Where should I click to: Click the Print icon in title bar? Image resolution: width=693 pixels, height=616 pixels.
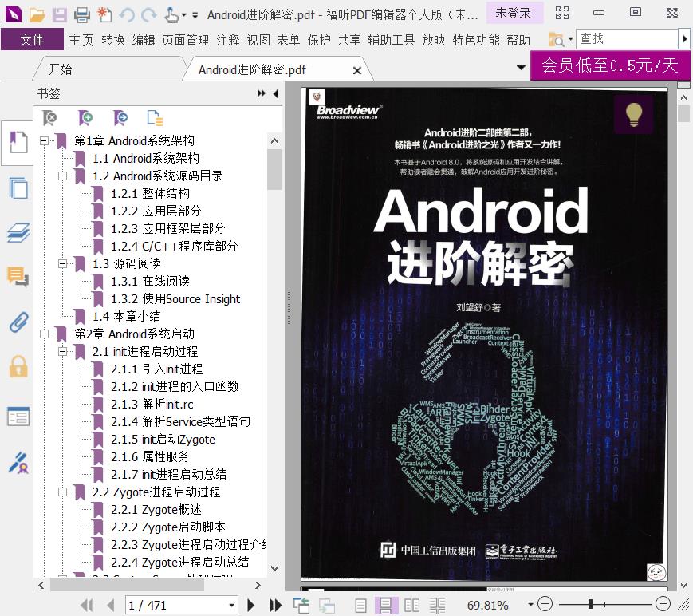pos(82,15)
